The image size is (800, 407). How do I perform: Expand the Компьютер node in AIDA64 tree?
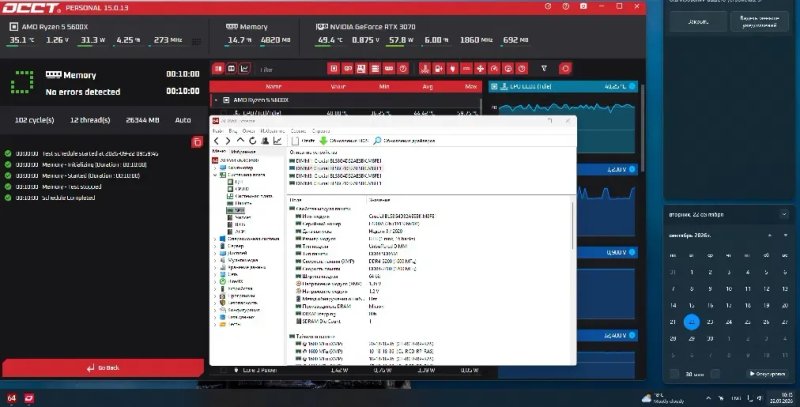coord(215,167)
